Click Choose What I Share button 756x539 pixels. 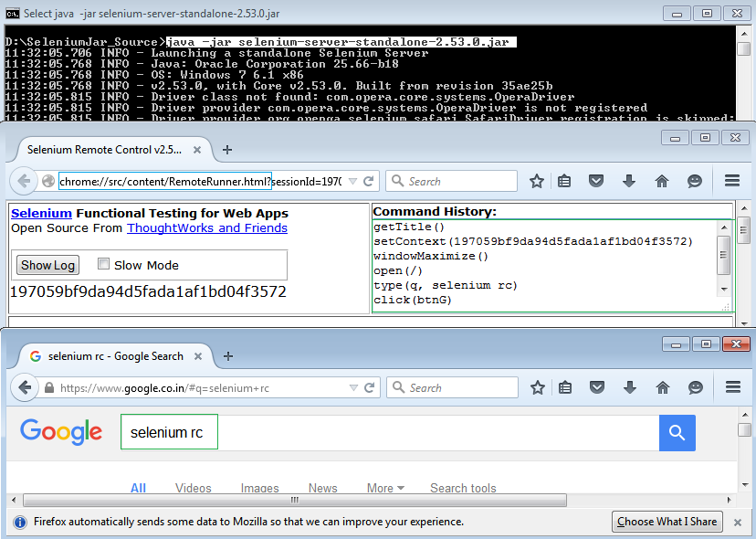pyautogui.click(x=667, y=522)
